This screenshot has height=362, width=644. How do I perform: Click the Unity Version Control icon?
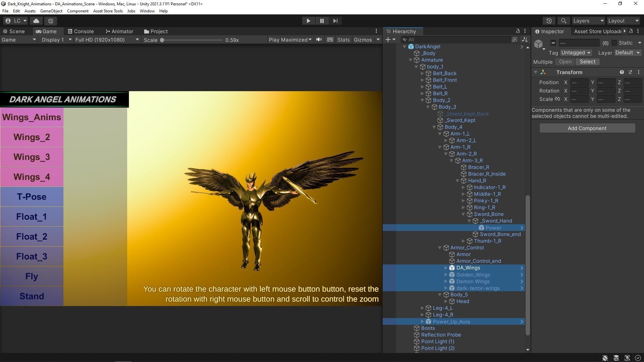[51, 21]
